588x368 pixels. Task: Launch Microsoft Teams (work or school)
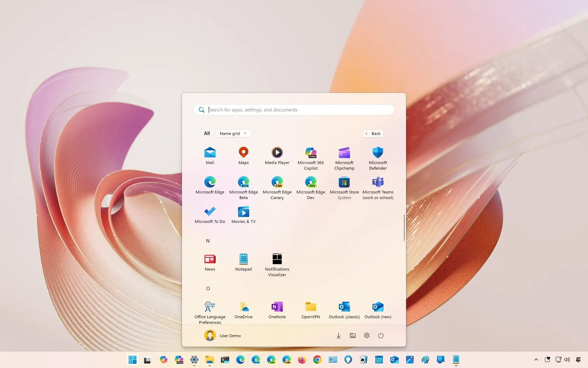(378, 188)
